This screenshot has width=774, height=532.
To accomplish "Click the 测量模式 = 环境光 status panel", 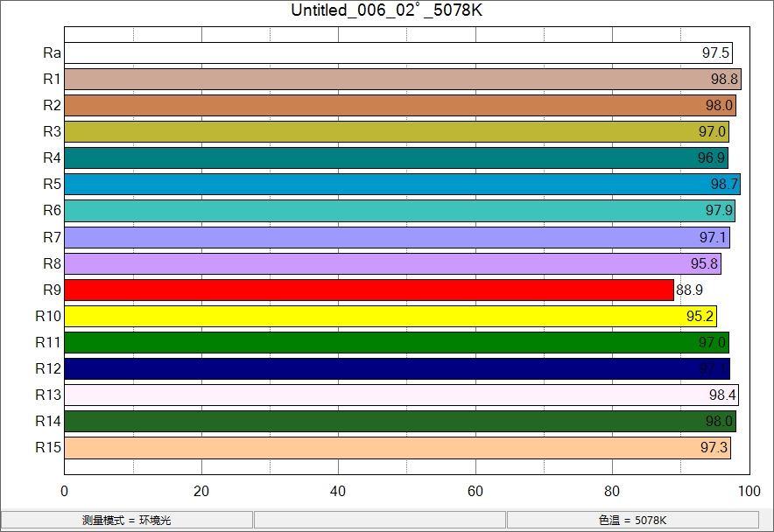I will coord(127,520).
